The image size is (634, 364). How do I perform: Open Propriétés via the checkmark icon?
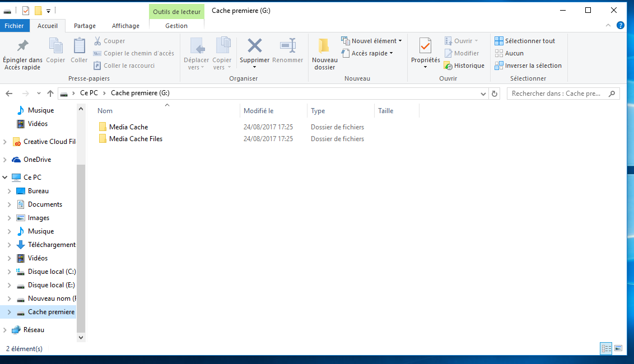(x=425, y=46)
